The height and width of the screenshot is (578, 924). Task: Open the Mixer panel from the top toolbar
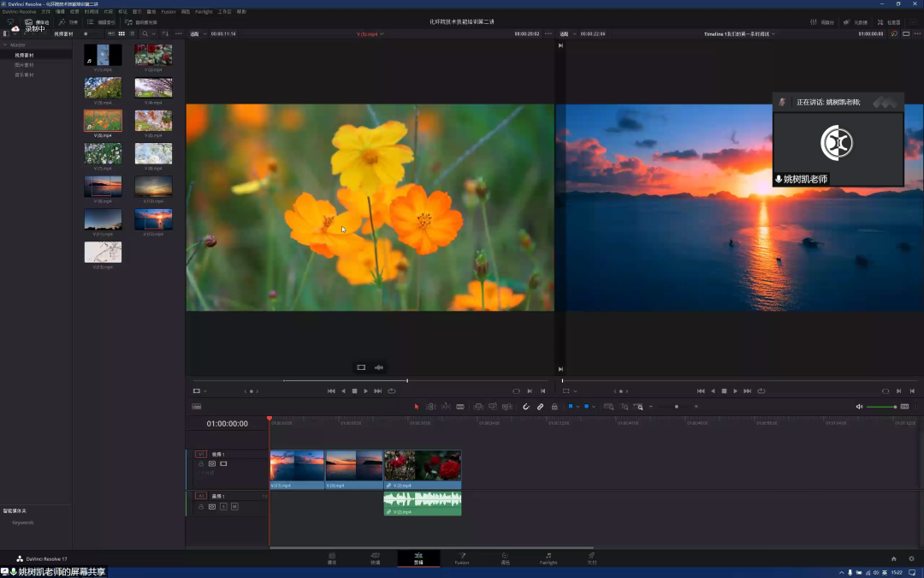click(x=822, y=22)
